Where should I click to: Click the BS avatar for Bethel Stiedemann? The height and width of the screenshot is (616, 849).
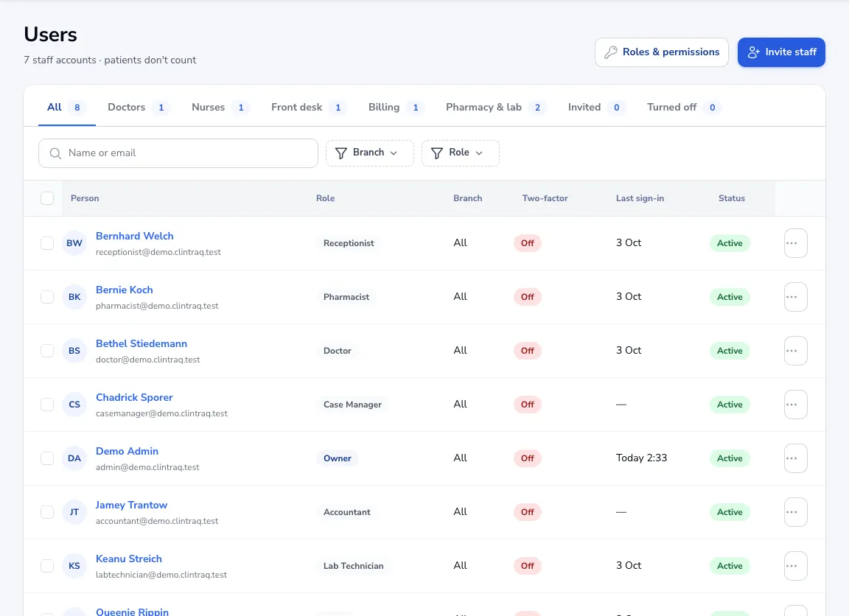(74, 351)
